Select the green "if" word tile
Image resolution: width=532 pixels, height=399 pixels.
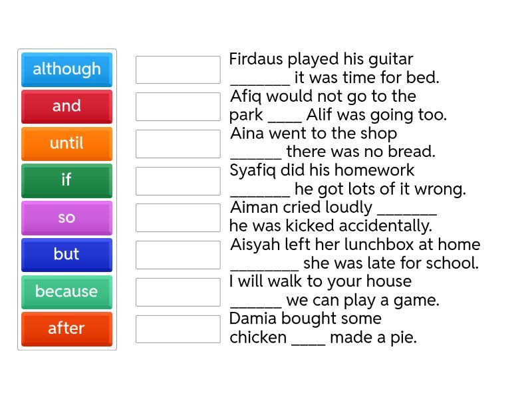point(66,180)
